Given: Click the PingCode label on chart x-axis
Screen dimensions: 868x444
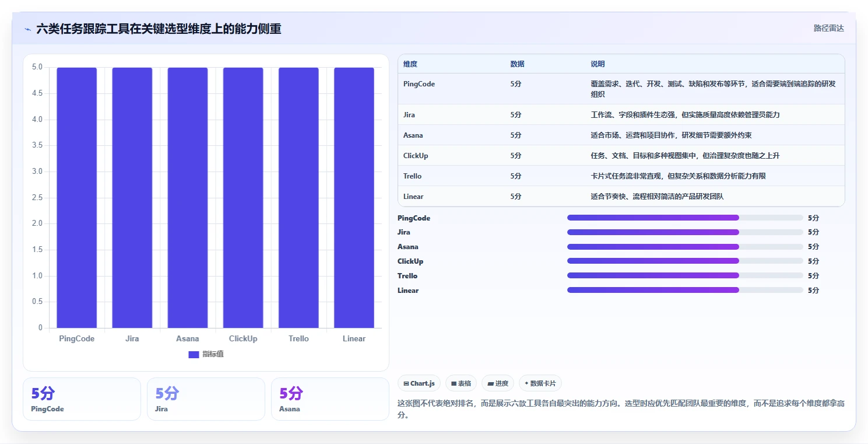Looking at the screenshot, I should (77, 338).
